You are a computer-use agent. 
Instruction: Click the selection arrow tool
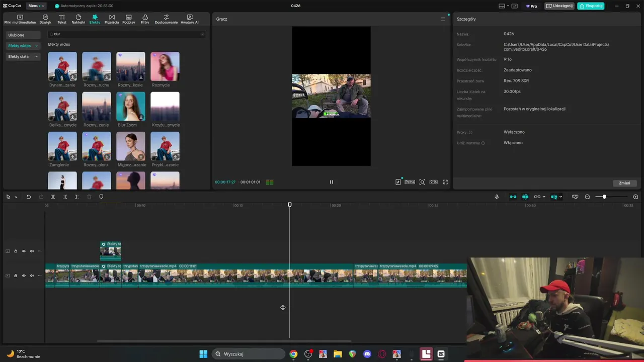[8, 197]
